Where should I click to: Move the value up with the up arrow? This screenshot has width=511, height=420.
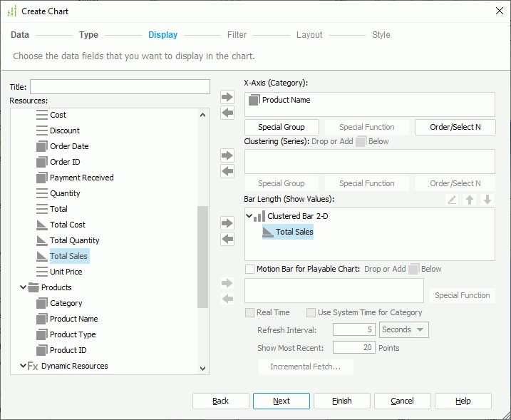point(470,200)
